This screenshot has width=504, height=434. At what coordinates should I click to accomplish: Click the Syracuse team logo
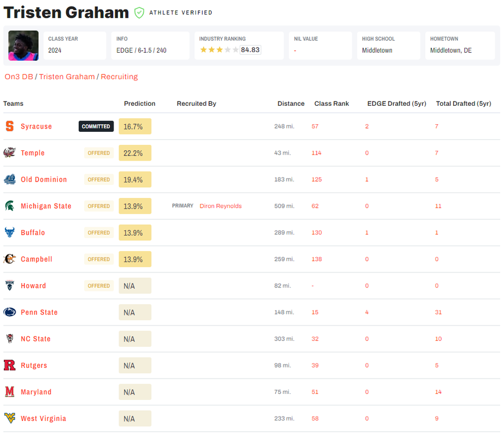click(x=10, y=126)
